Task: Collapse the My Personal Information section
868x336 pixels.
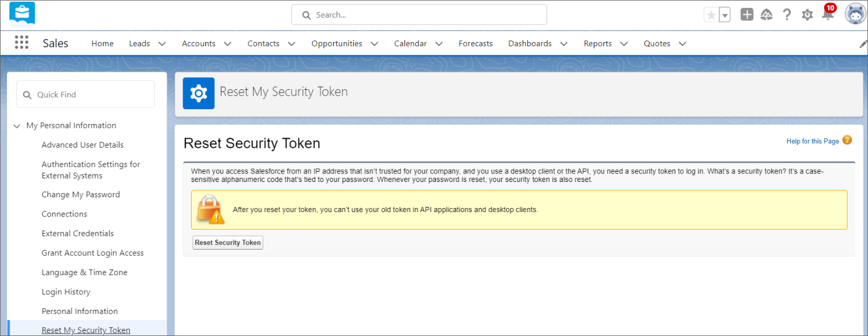Action: [17, 126]
